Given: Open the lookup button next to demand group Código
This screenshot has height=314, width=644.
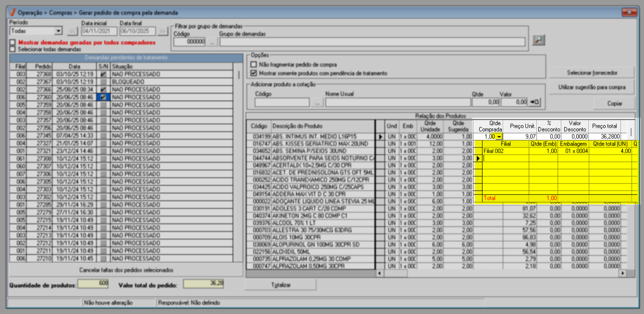Looking at the screenshot, I should coord(212,42).
